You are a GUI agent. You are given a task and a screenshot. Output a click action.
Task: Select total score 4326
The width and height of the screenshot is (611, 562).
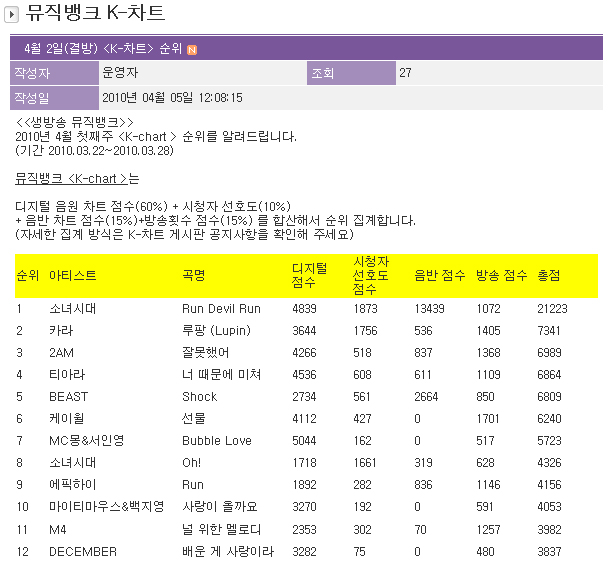point(549,463)
